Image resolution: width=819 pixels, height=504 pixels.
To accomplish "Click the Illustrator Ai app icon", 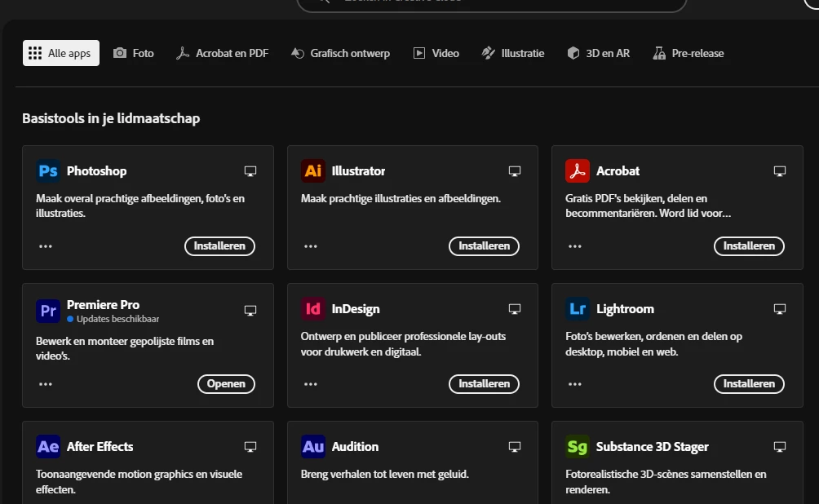I will [313, 170].
